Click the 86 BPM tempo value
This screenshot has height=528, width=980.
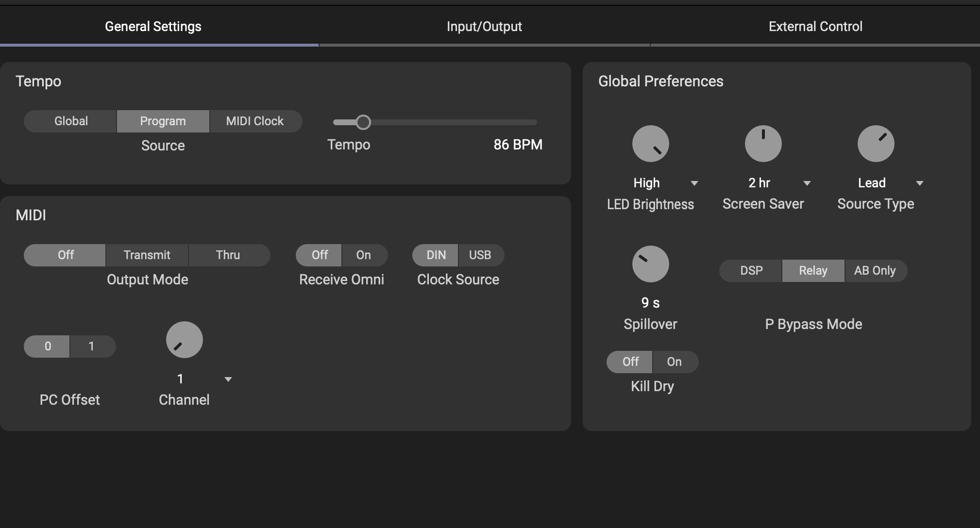(518, 145)
